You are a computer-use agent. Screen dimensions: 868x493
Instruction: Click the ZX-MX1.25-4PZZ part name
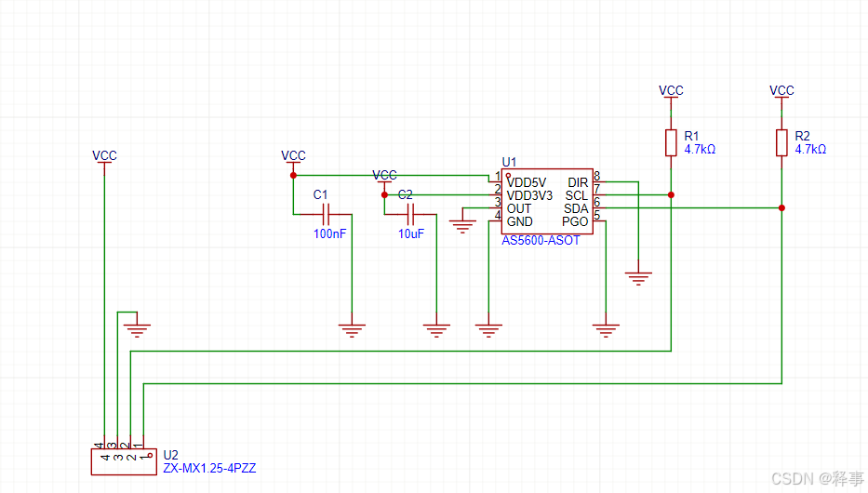click(x=210, y=468)
